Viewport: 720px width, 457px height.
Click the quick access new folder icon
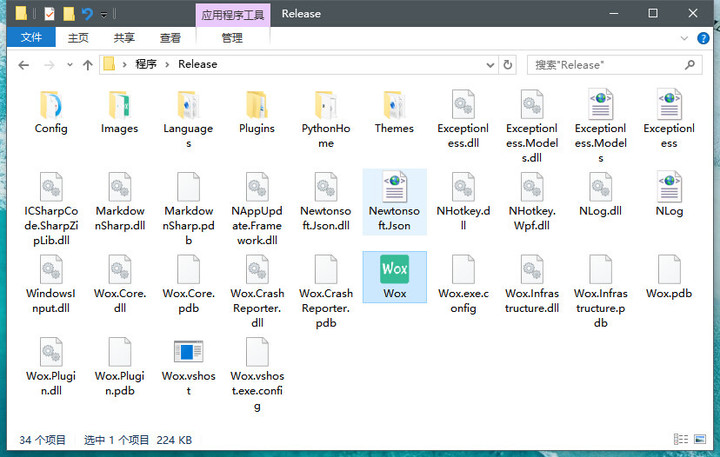[69, 14]
